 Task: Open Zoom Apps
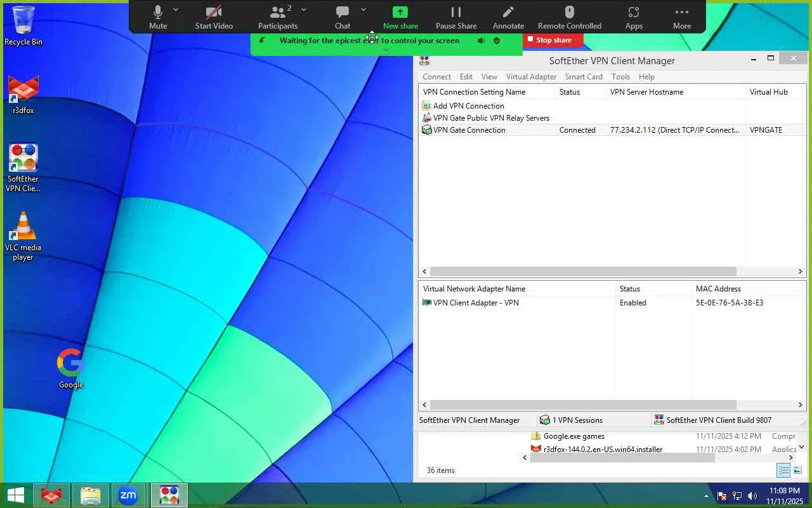point(634,17)
